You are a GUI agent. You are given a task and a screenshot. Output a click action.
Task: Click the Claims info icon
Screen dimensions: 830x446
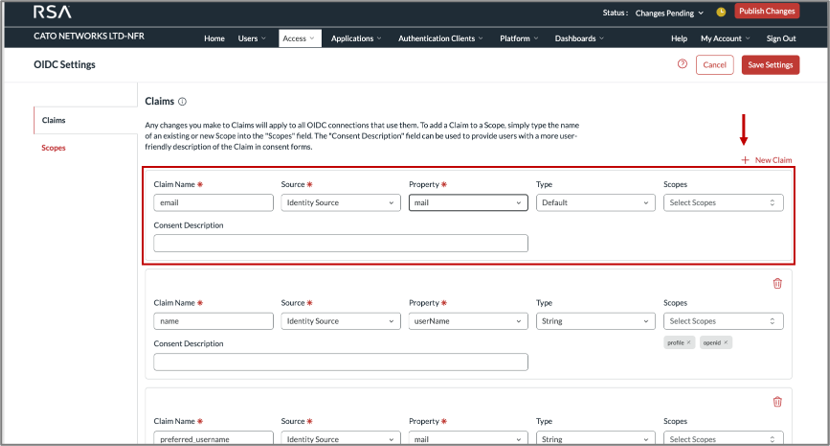(x=182, y=102)
